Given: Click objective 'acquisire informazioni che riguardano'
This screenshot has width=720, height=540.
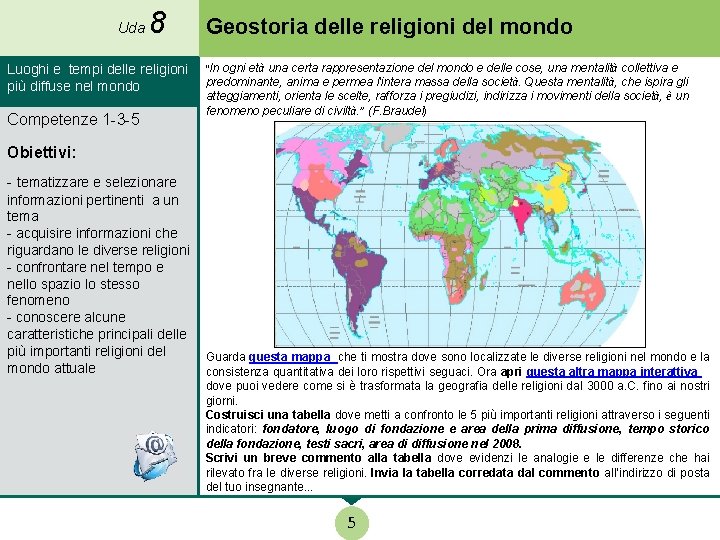Looking at the screenshot, I should 98,242.
